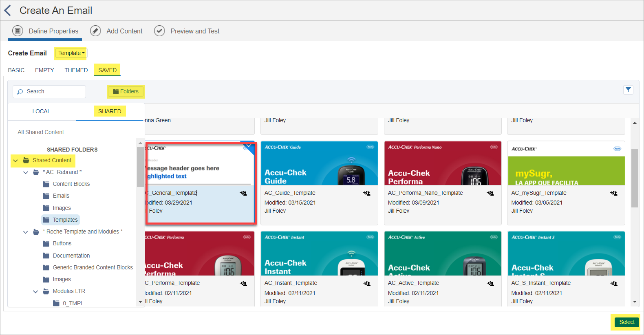Click the shared icon on AC_Performa_Nano_Template
644x335 pixels.
point(490,193)
